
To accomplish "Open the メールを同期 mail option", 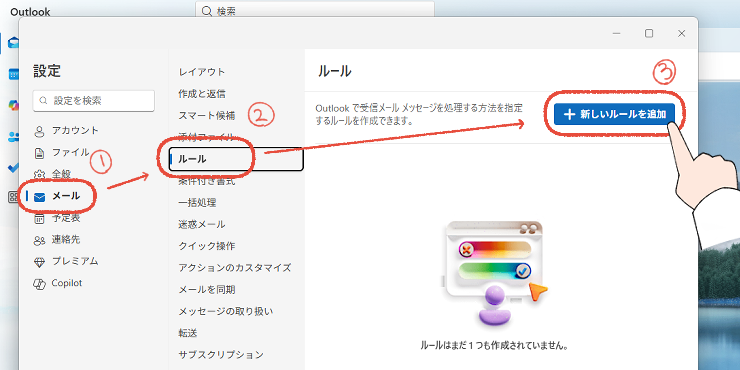I will 207,289.
